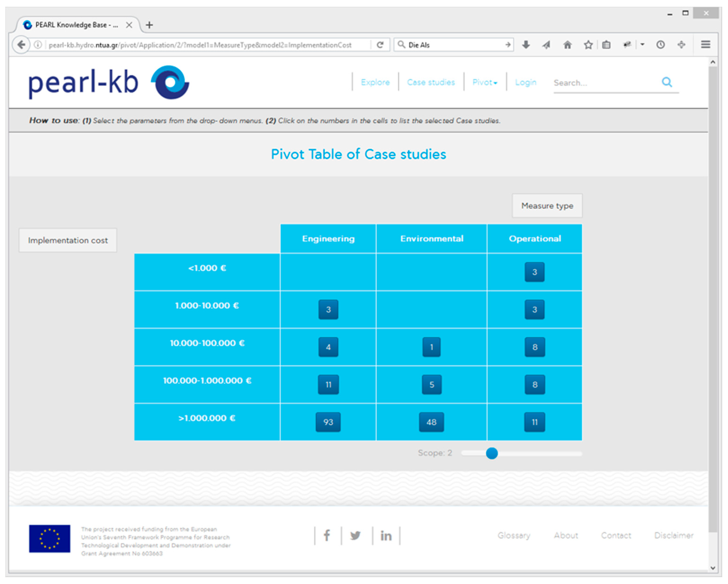Click the 93 Engineering case studies cell
The height and width of the screenshot is (584, 728).
point(328,422)
